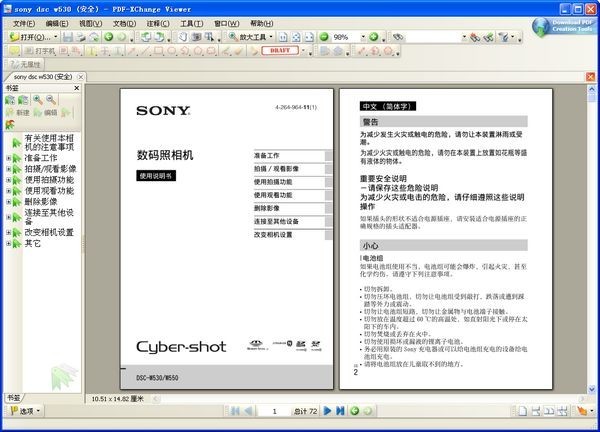Select the Arrow drawing tool
Image resolution: width=600 pixels, height=432 pixels.
tap(132, 51)
